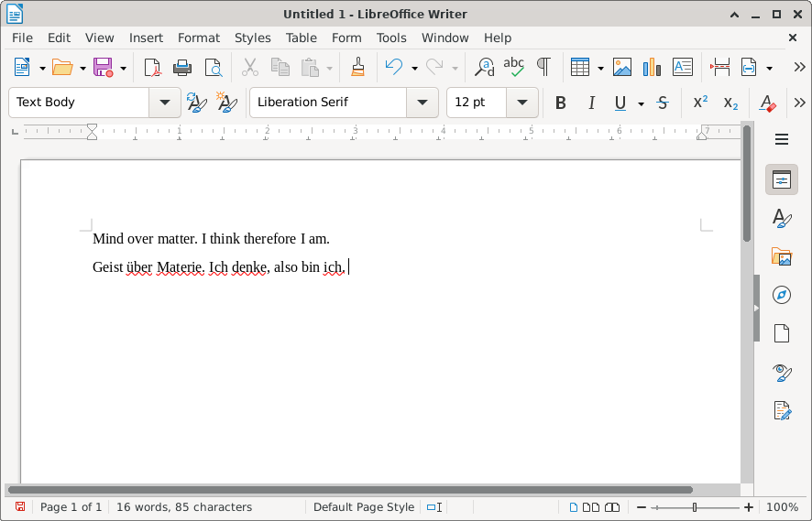This screenshot has width=812, height=521.
Task: Open the Tools menu
Action: click(391, 38)
